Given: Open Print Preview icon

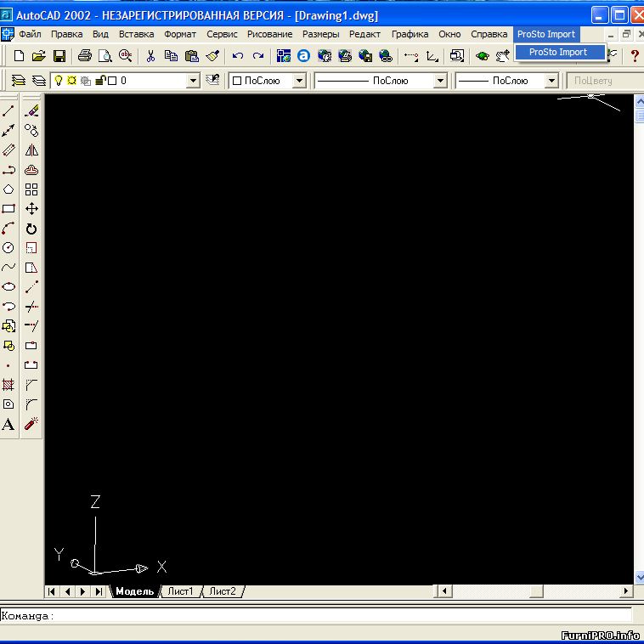Looking at the screenshot, I should tap(105, 55).
